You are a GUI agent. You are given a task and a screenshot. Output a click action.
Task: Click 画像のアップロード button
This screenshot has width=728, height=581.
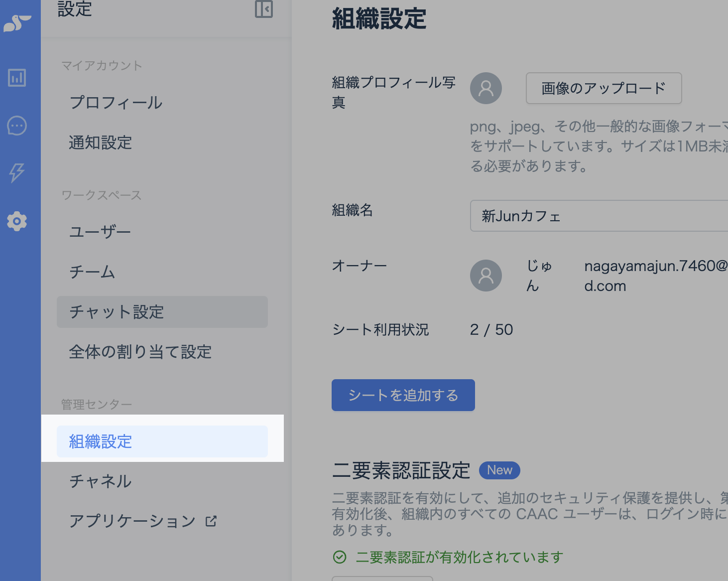click(x=604, y=88)
